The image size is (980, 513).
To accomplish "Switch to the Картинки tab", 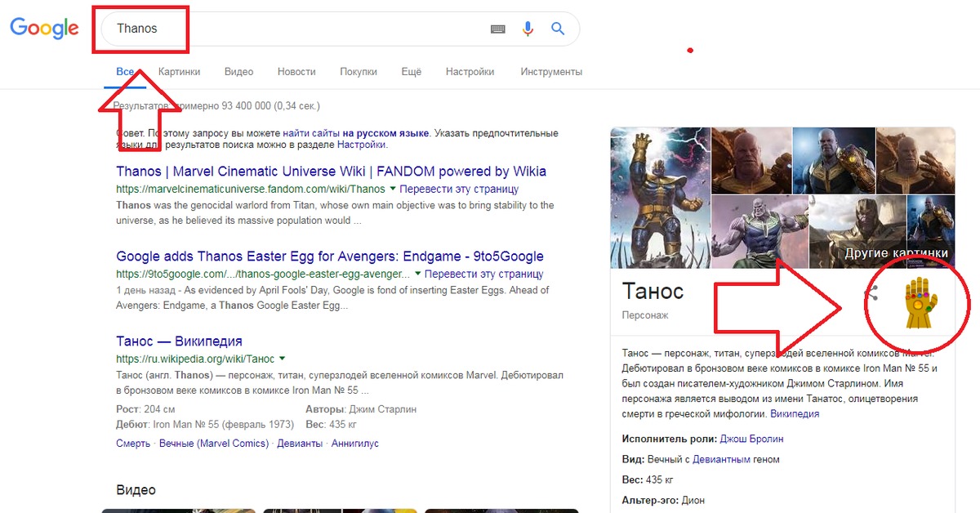I will (x=179, y=72).
